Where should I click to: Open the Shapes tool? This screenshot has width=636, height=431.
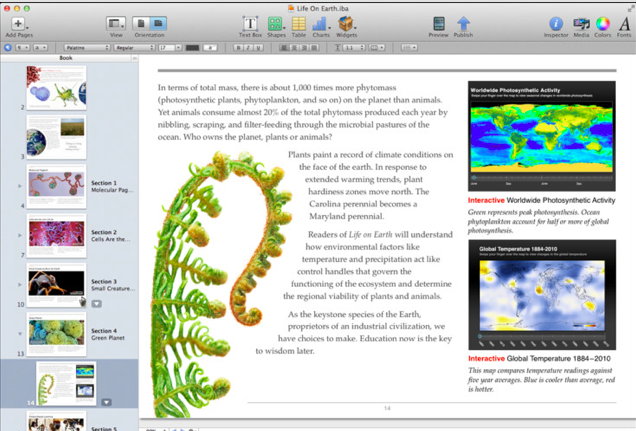click(275, 23)
